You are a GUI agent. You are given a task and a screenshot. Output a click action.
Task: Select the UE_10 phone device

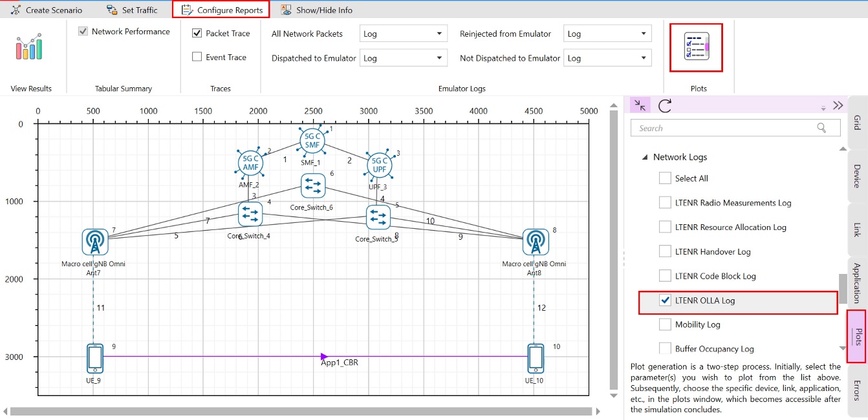pyautogui.click(x=535, y=358)
